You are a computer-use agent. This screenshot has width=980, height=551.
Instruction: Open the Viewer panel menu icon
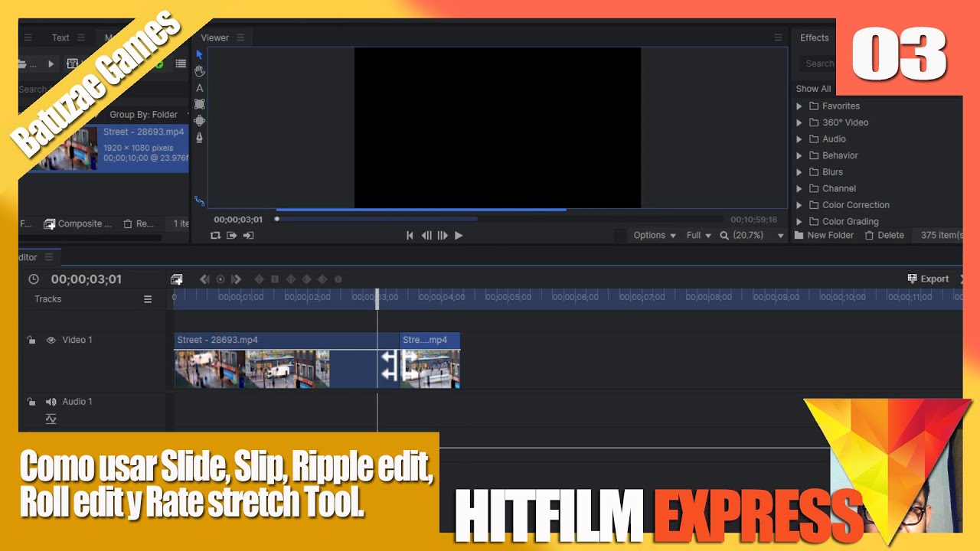(240, 37)
